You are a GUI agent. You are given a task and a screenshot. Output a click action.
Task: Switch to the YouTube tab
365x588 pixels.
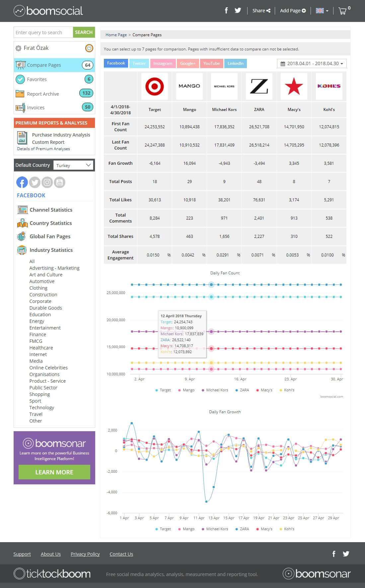pos(211,63)
